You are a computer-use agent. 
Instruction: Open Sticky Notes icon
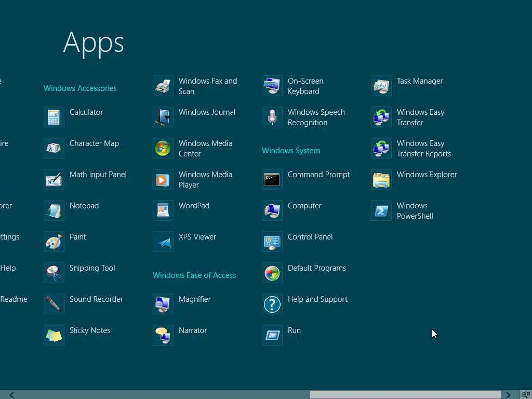(x=54, y=336)
